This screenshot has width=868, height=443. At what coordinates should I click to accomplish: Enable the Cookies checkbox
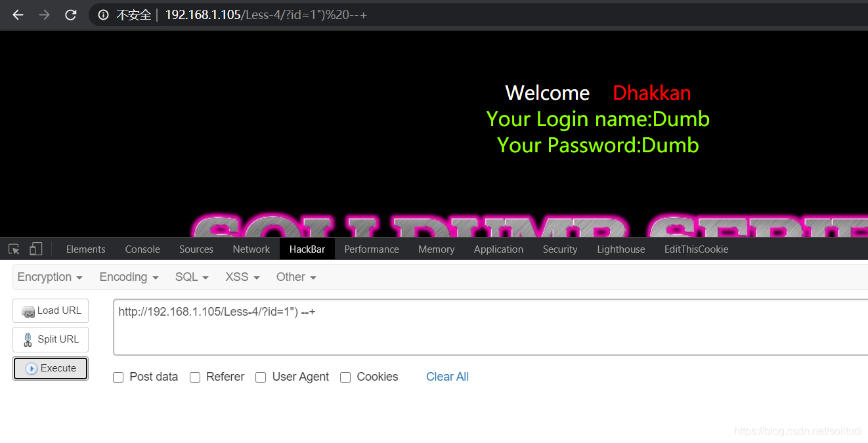pyautogui.click(x=345, y=377)
